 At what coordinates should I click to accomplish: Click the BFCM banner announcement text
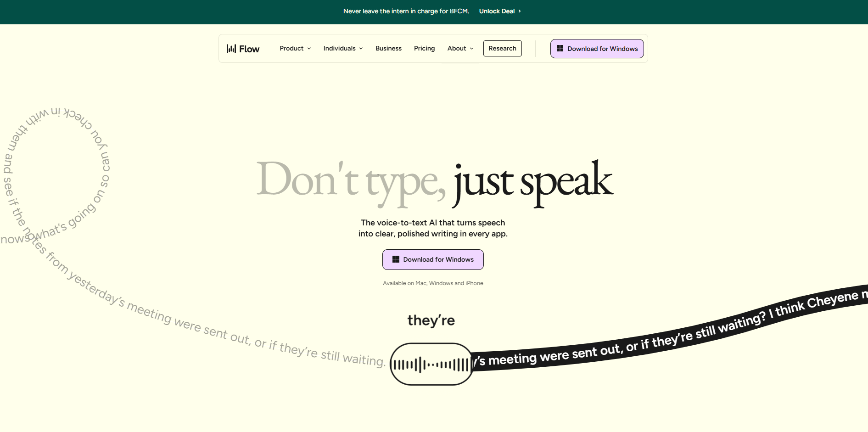click(x=406, y=11)
